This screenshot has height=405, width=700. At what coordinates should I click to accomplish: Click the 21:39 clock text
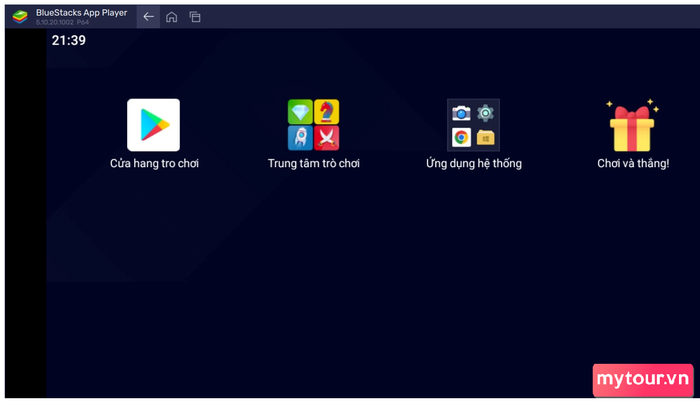click(69, 41)
